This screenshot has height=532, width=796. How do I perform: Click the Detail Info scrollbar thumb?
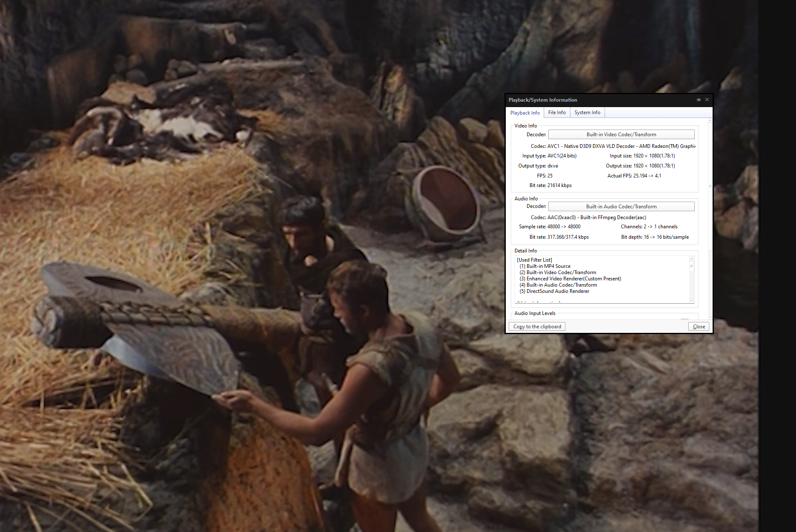[x=691, y=266]
